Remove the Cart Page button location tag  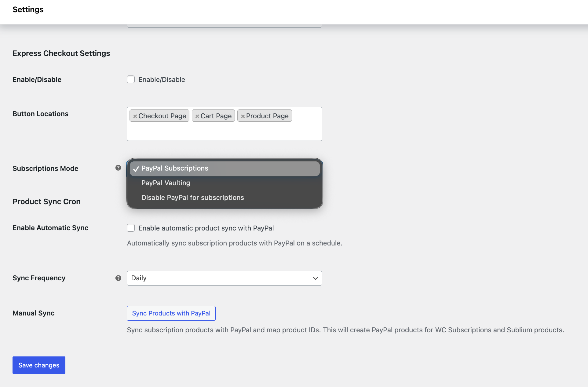[x=197, y=116]
